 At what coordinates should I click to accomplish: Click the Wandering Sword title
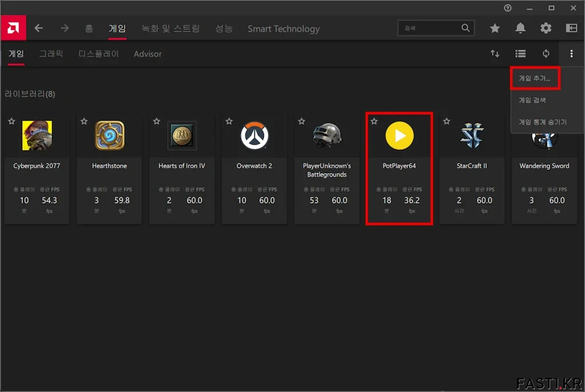click(x=544, y=166)
